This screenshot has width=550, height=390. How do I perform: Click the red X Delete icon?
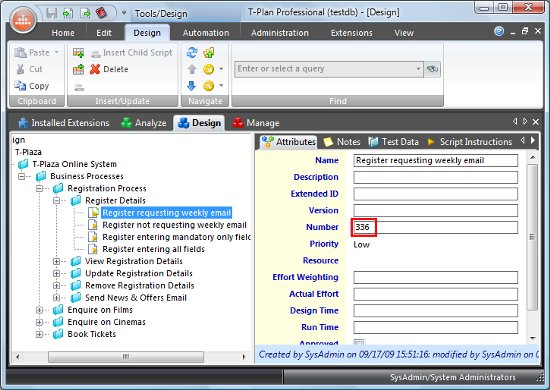(95, 69)
